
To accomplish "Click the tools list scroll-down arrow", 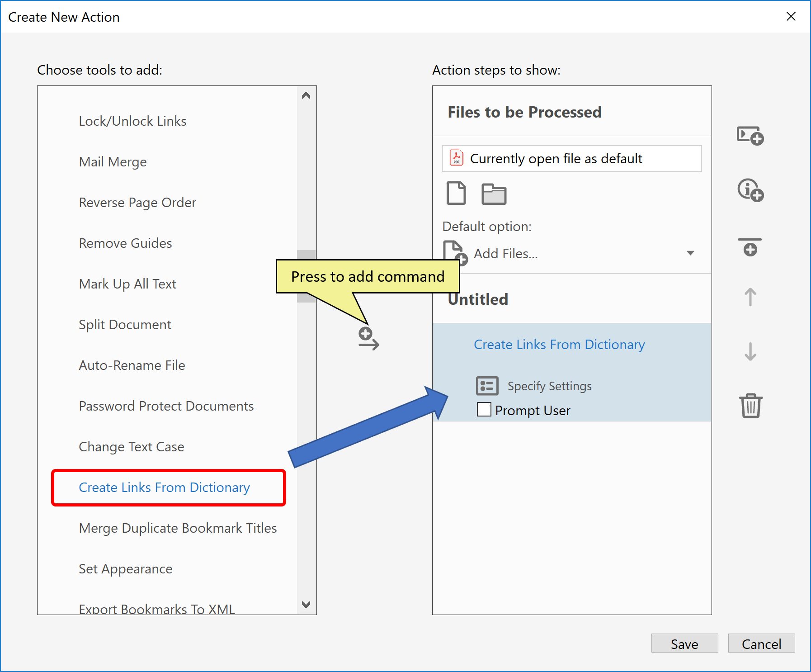I will click(x=306, y=605).
